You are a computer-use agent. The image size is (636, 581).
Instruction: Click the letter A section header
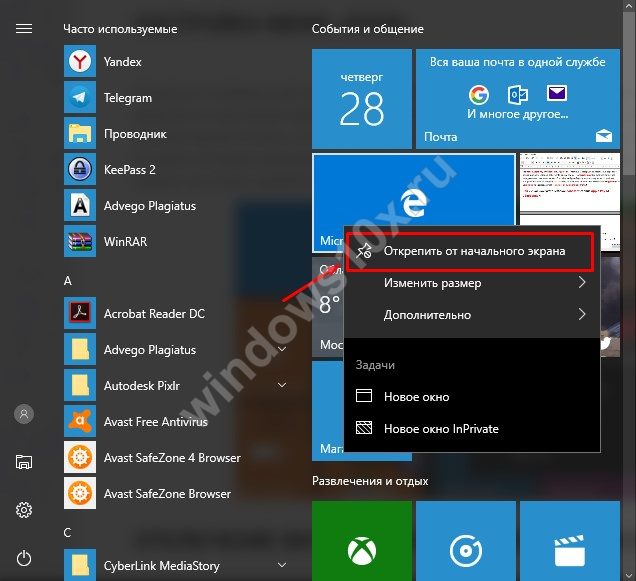68,281
